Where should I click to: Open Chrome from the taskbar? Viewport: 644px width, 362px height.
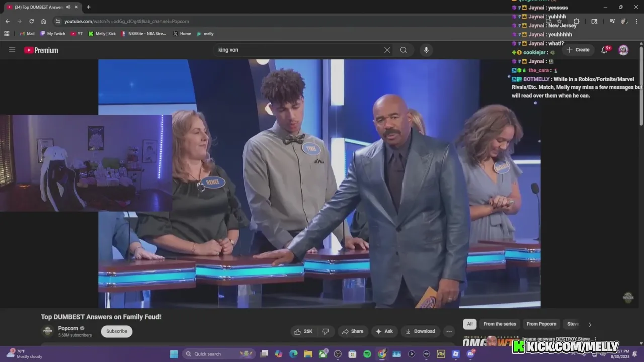click(x=382, y=354)
